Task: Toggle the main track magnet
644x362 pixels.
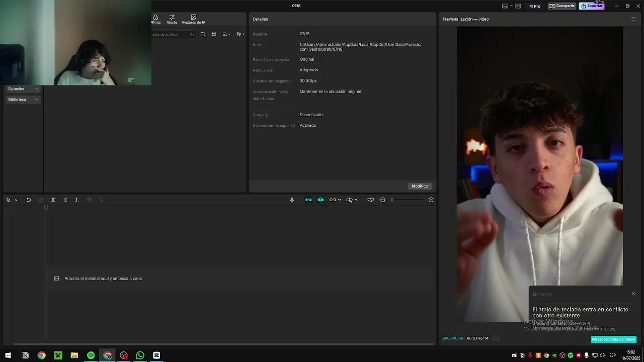Action: point(308,200)
